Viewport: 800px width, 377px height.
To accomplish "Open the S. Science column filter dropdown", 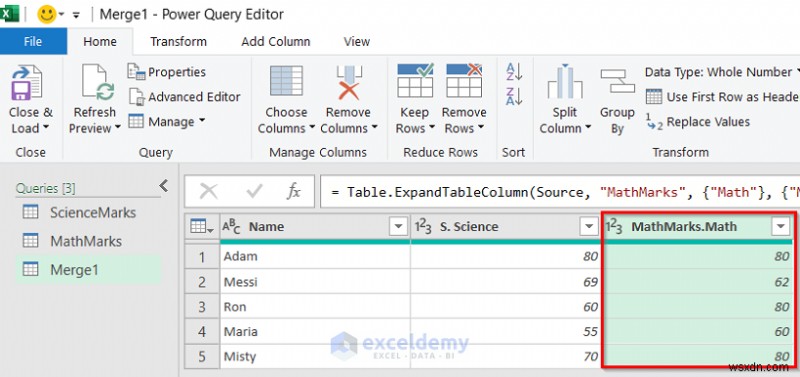I will tap(589, 227).
